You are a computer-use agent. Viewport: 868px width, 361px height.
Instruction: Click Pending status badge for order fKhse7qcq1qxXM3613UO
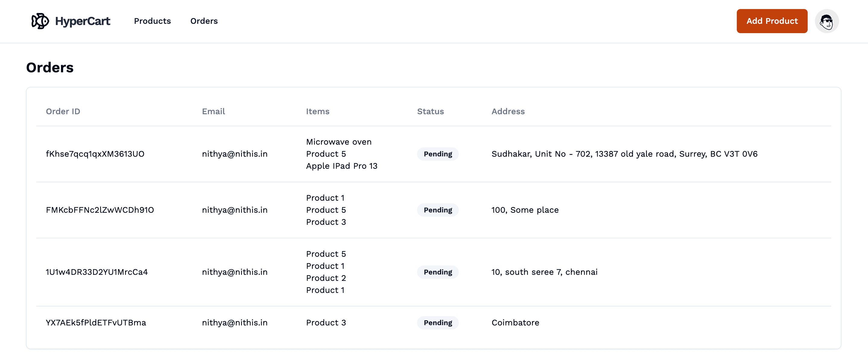(x=437, y=154)
